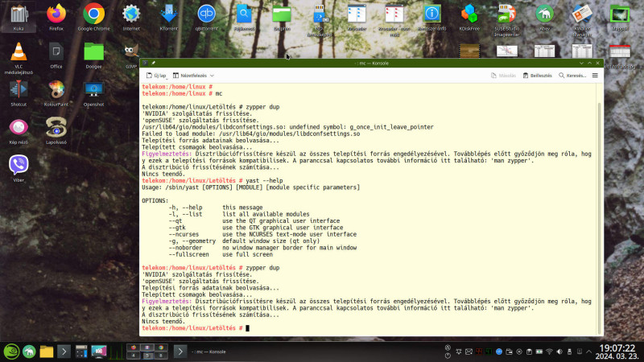Screen dimensions: 644x362
Task: Click the notifications bell tray icon
Action: click(x=459, y=352)
